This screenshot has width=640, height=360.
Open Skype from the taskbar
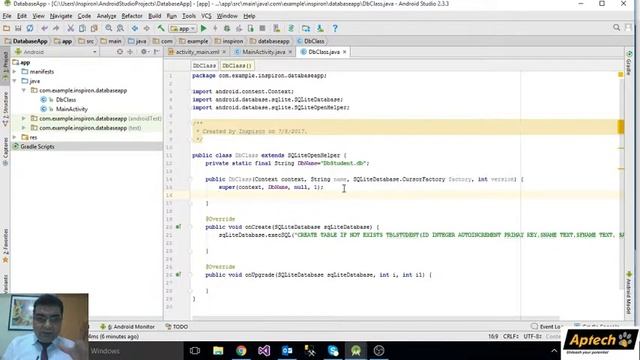pyautogui.click(x=333, y=351)
